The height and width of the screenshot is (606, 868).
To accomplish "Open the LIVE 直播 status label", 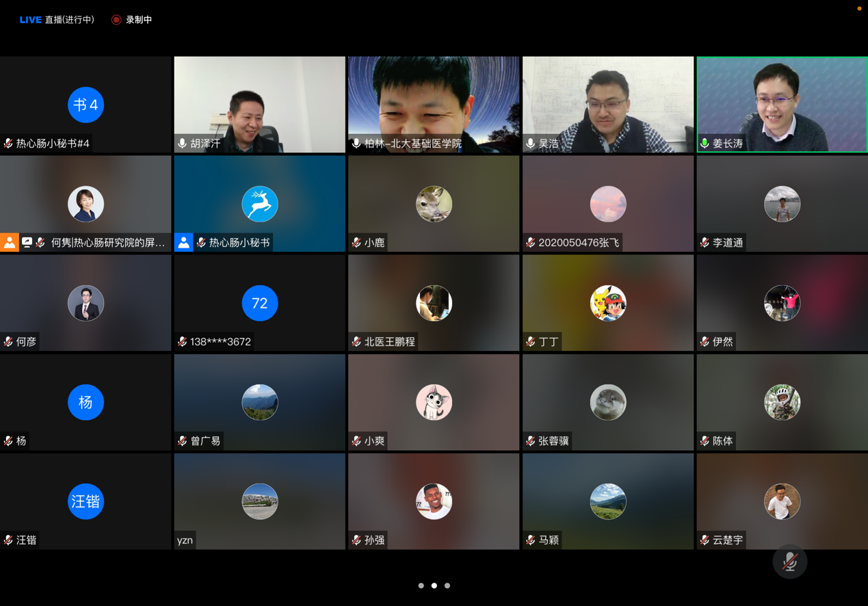I will (x=57, y=20).
